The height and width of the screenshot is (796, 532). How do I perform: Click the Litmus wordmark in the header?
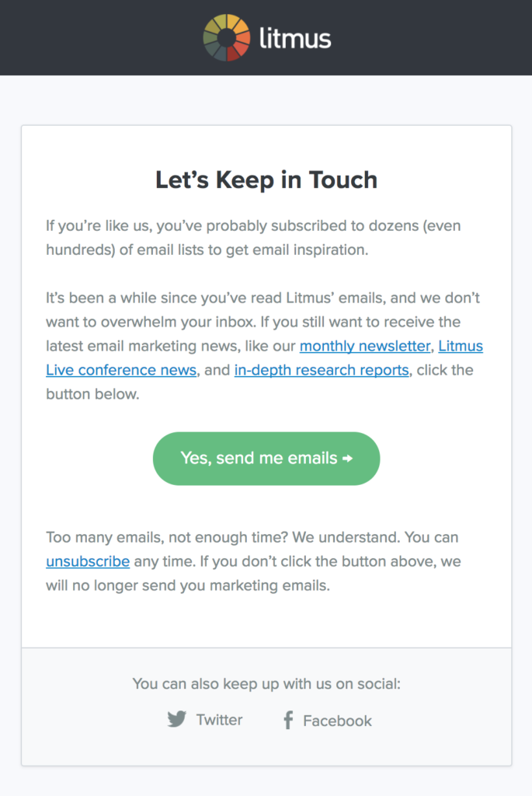tap(295, 37)
